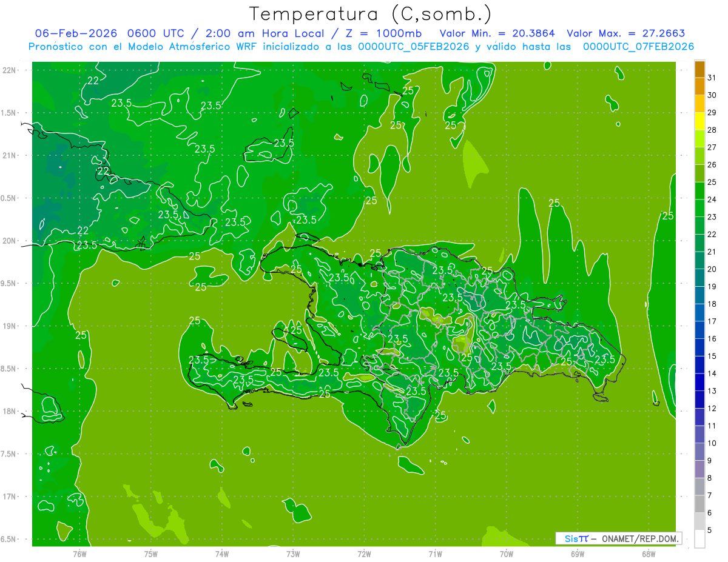This screenshot has height=562, width=728.
Task: Click the "22N" latitude axis label
Action: tap(9, 70)
